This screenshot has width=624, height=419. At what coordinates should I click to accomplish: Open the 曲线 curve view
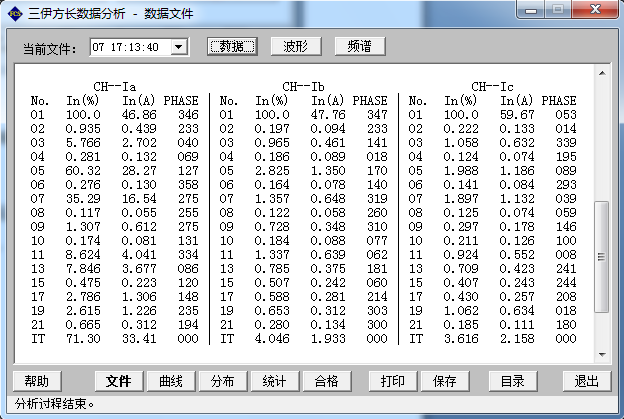pos(171,381)
